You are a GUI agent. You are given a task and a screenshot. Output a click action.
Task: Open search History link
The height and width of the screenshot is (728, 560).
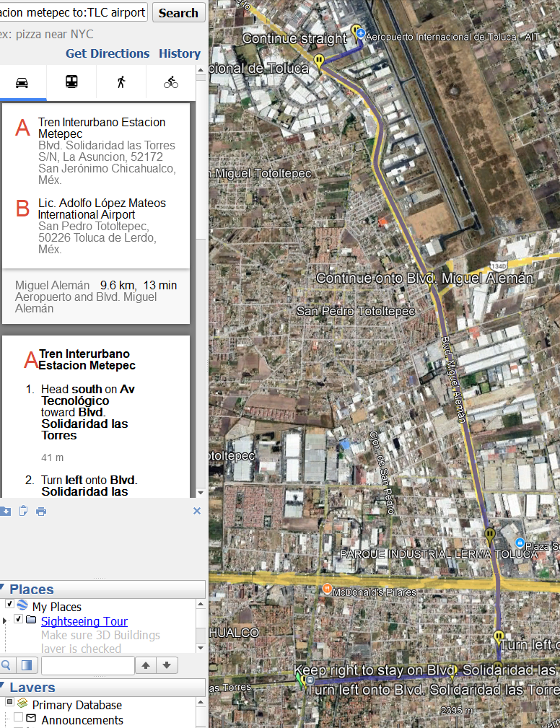point(179,53)
